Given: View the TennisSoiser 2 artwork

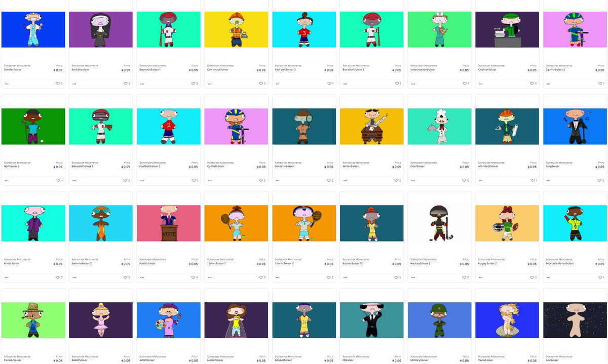Looking at the screenshot, I should click(x=304, y=223).
